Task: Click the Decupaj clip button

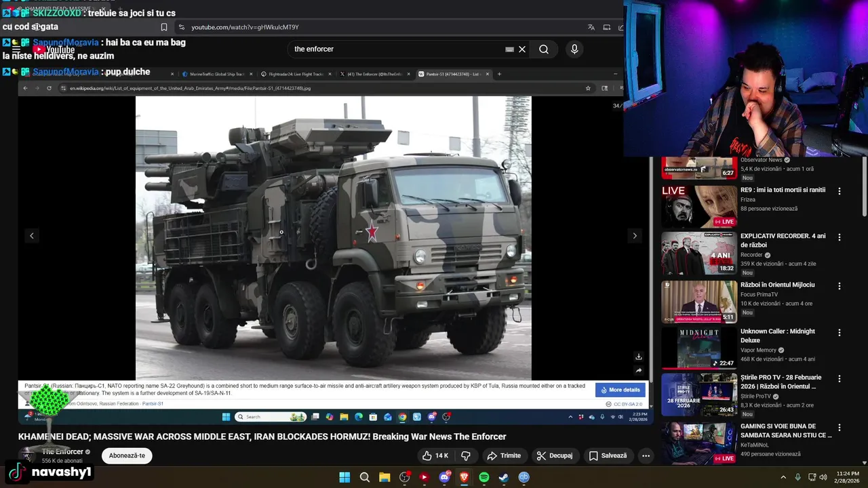Action: pos(555,455)
